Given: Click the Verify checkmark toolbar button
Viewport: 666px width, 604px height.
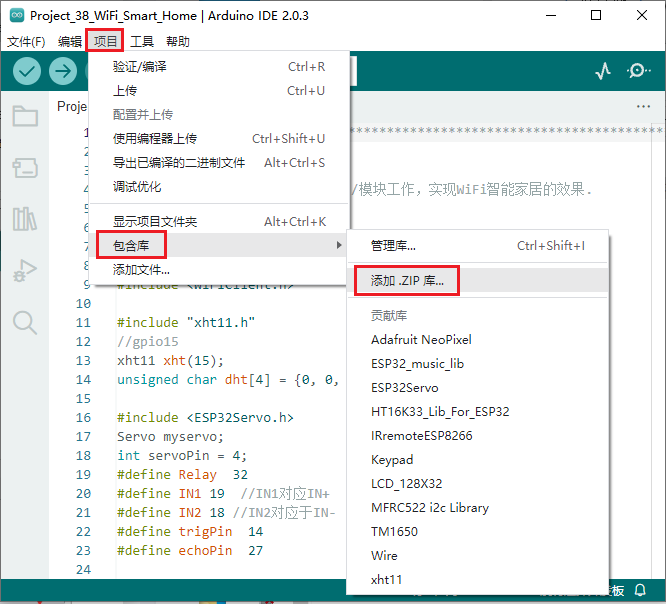Looking at the screenshot, I should [27, 71].
